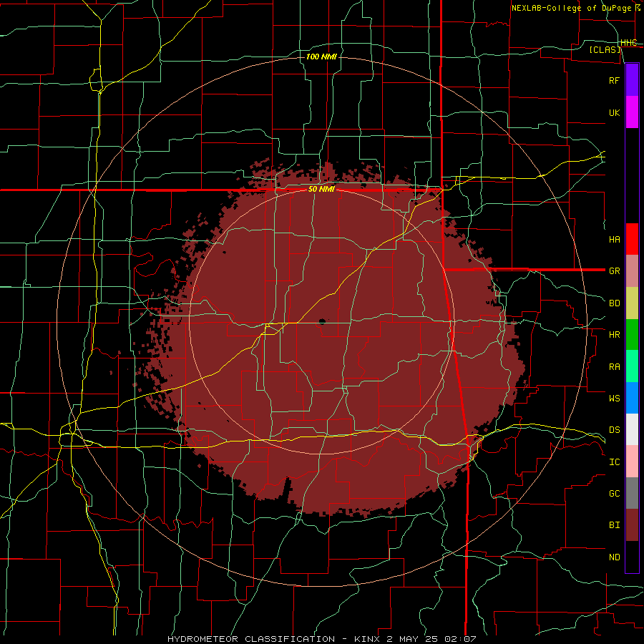644x644 pixels.
Task: Click the RF legend label
Action: click(615, 80)
